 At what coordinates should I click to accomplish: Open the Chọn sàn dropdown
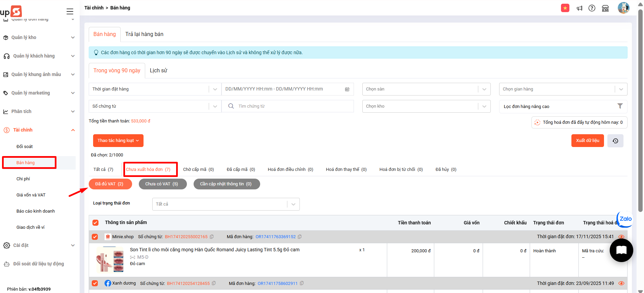426,89
